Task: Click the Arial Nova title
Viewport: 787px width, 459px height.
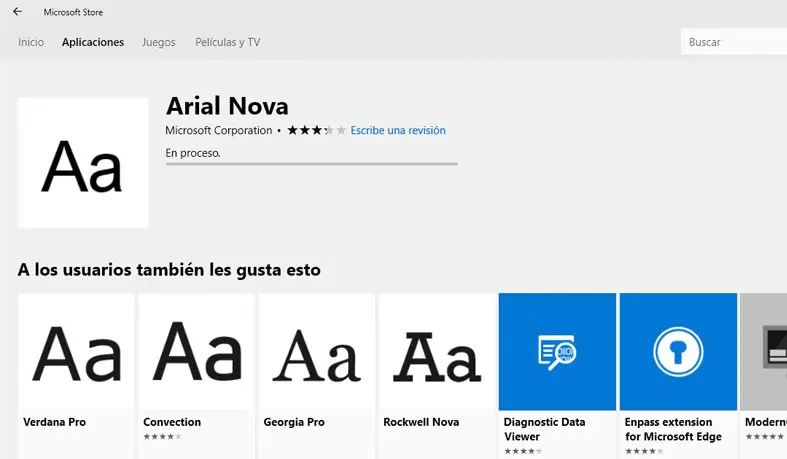Action: tap(227, 106)
